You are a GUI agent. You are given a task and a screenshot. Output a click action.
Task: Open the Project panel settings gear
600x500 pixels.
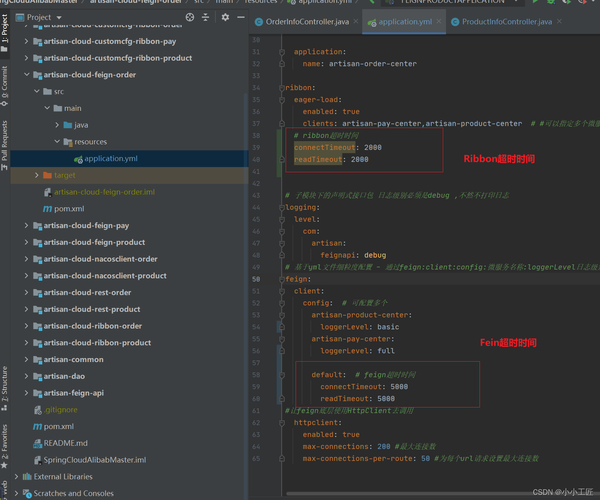(224, 18)
